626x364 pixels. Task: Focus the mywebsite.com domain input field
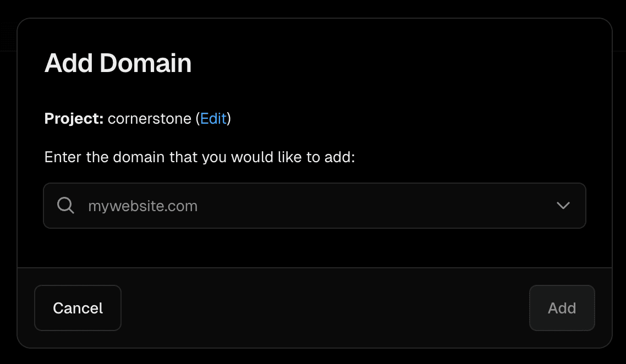[275, 206]
